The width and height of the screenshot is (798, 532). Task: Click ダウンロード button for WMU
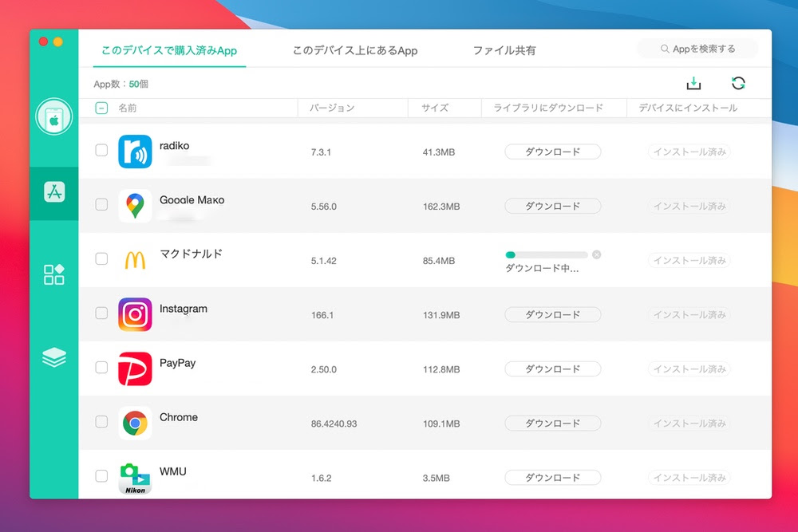[x=553, y=478]
